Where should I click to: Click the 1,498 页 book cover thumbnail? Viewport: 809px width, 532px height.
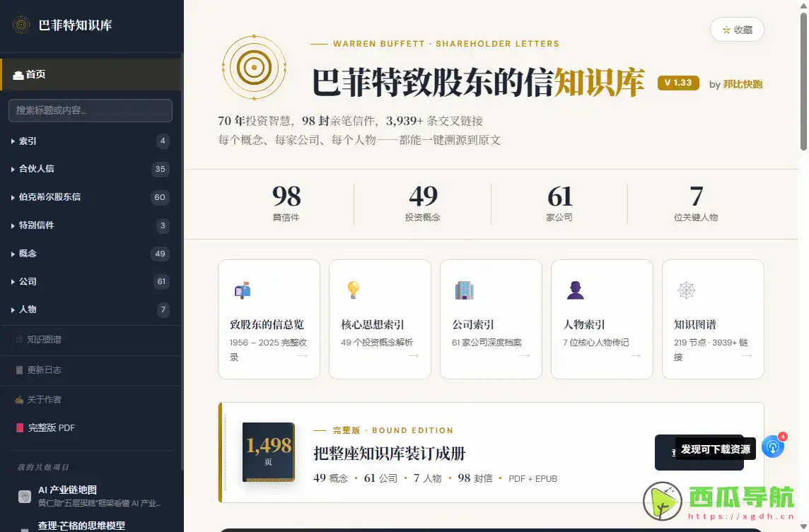(x=269, y=452)
